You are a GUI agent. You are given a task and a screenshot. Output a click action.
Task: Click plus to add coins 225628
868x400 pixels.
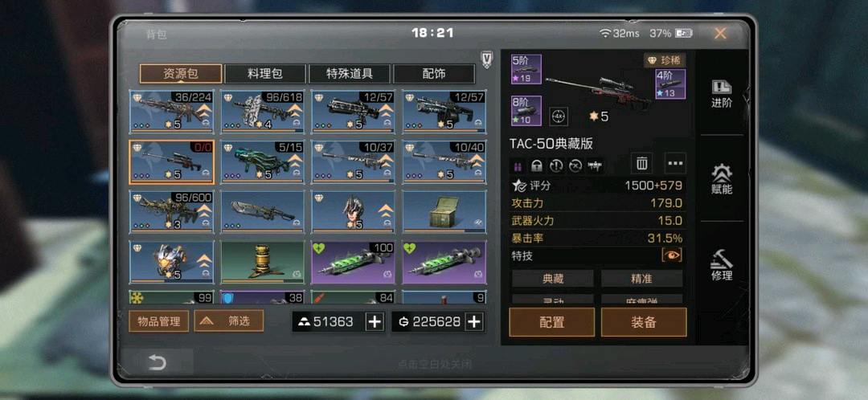[473, 322]
